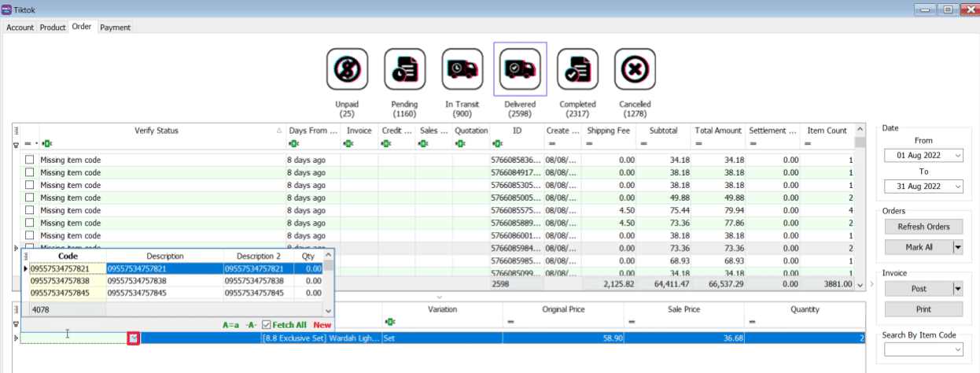Click the A=a case toggle icon
980x373 pixels.
coord(230,325)
